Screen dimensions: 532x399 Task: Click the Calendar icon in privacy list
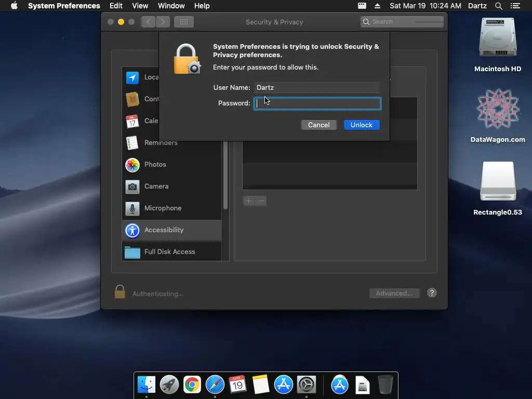132,121
